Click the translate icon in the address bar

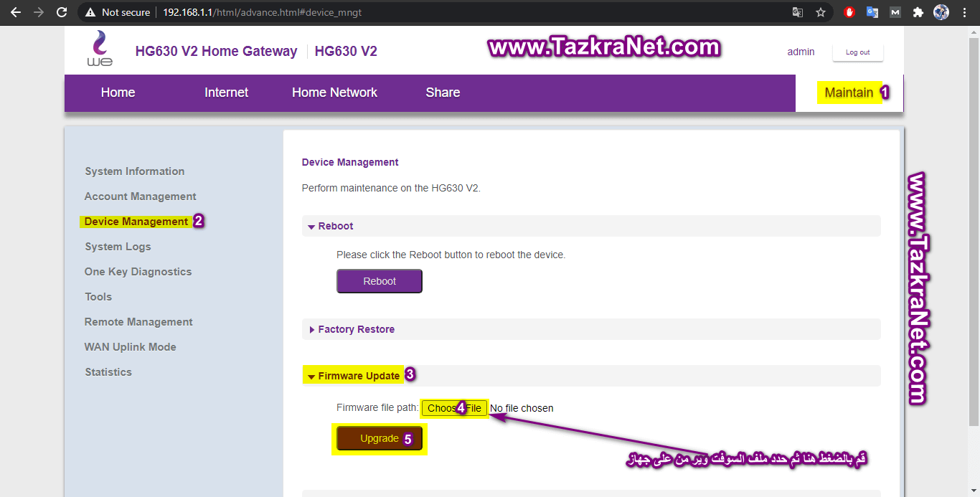[x=798, y=12]
